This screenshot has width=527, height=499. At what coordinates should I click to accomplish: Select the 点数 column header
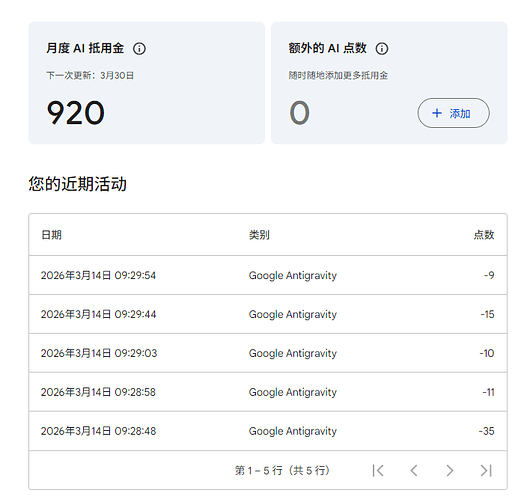[x=484, y=235]
